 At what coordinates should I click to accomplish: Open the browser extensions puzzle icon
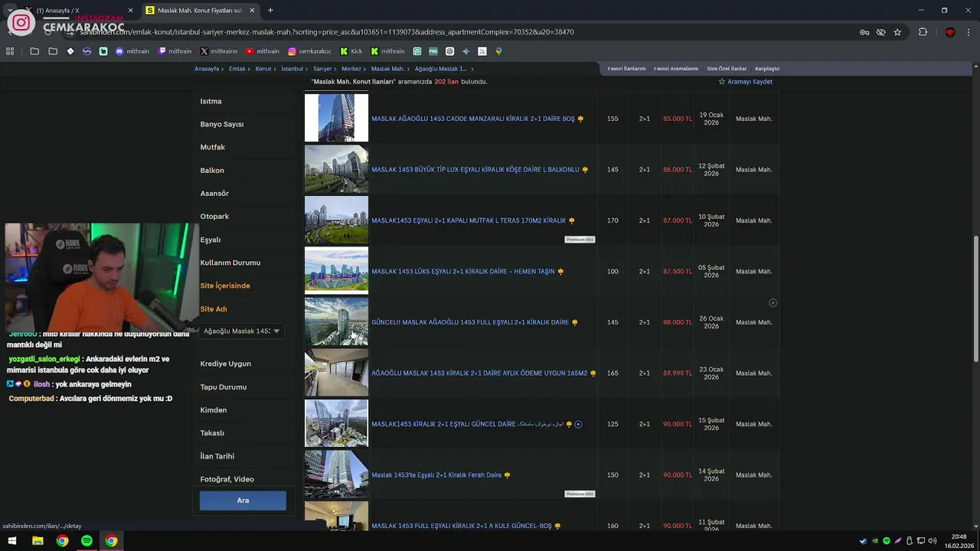[923, 32]
